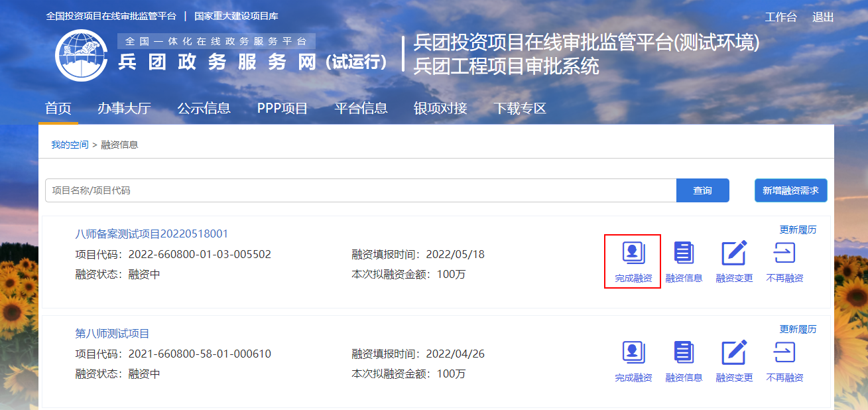Select 不再融资 icon for 第八师测试项目
Image resolution: width=868 pixels, height=410 pixels.
point(784,353)
